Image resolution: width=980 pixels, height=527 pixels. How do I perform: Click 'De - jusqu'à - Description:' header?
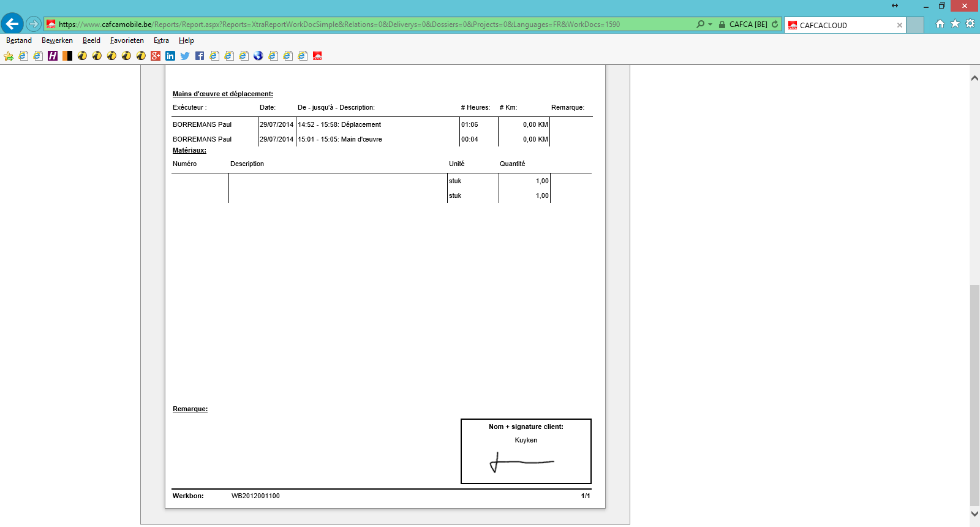click(336, 107)
